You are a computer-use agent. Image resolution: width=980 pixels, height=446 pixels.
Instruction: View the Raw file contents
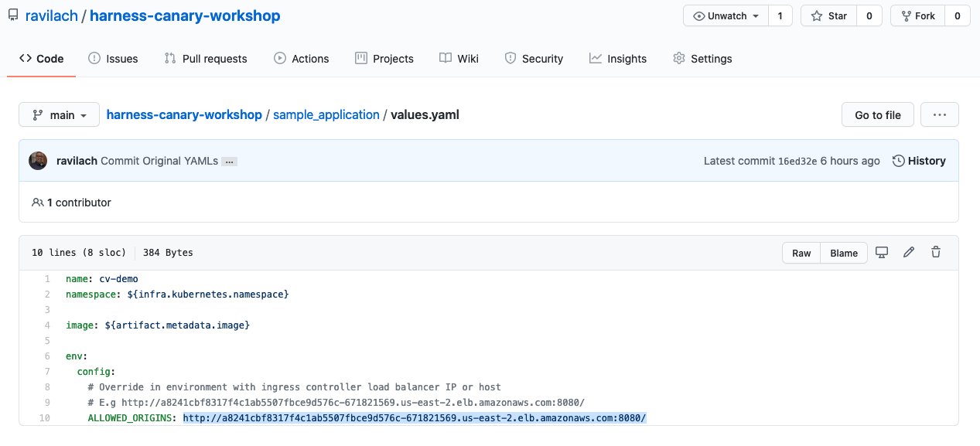801,253
